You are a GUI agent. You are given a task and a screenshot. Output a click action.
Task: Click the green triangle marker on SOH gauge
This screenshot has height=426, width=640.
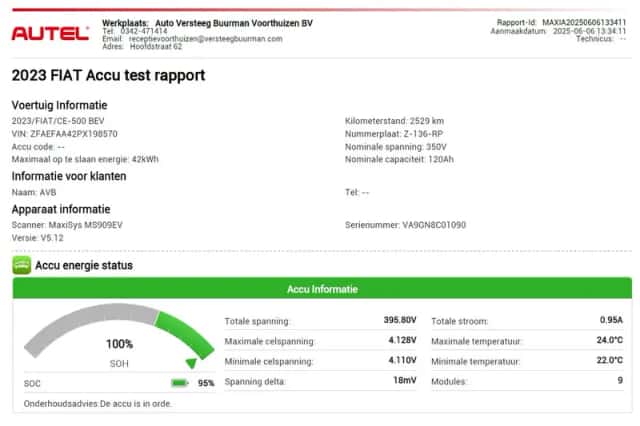pyautogui.click(x=191, y=363)
